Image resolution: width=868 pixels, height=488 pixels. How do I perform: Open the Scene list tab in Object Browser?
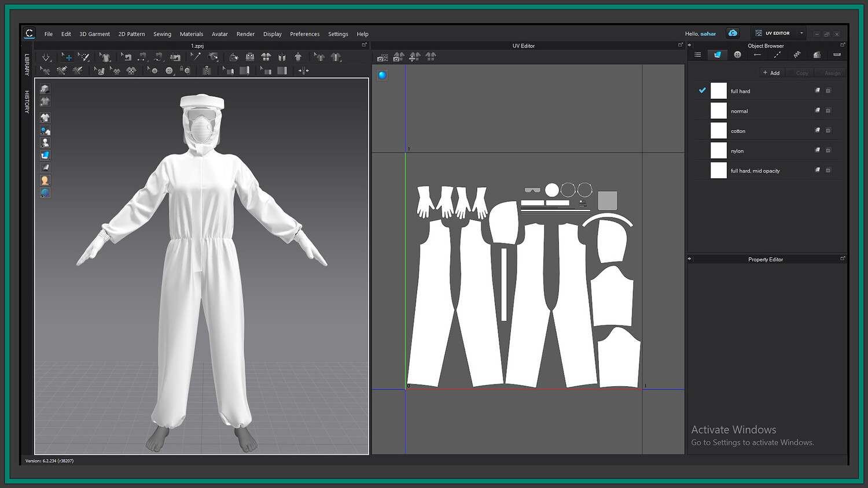coord(698,55)
